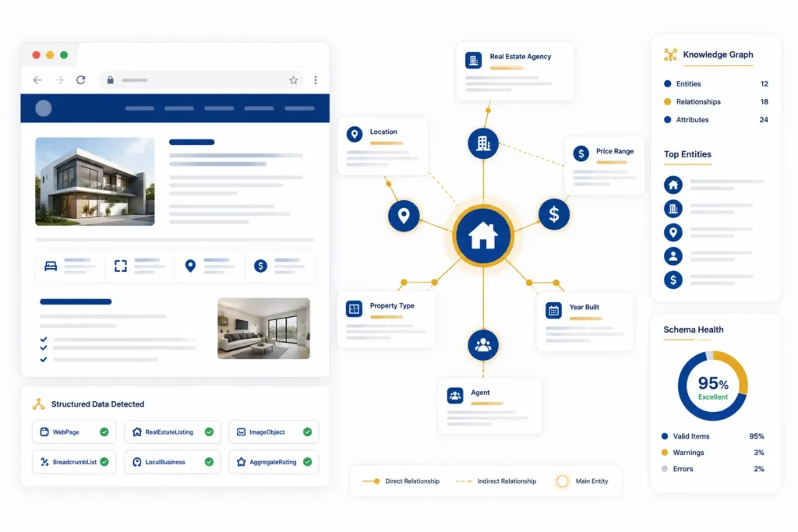Image resolution: width=798 pixels, height=532 pixels.
Task: Select the building node in the graph
Action: pos(483,143)
